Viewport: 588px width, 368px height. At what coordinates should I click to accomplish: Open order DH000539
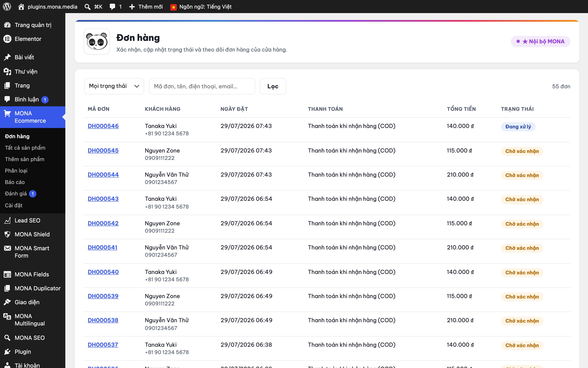[103, 296]
